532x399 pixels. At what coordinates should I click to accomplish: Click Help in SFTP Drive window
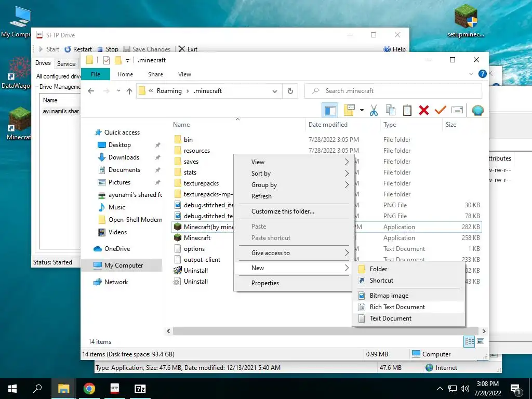pos(395,49)
